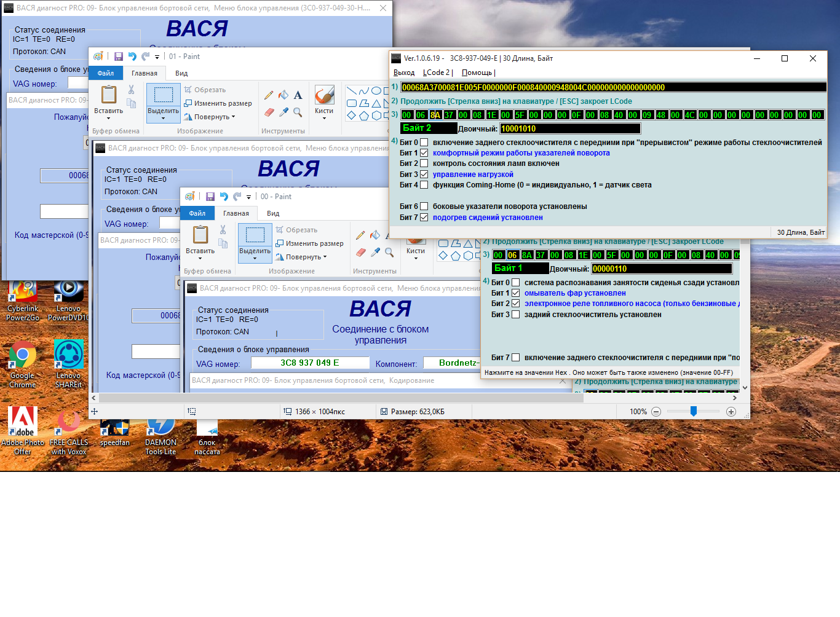Uncheck Бит 1 комфортный режим указателей поворота
Image resolution: width=840 pixels, height=617 pixels.
(x=424, y=153)
